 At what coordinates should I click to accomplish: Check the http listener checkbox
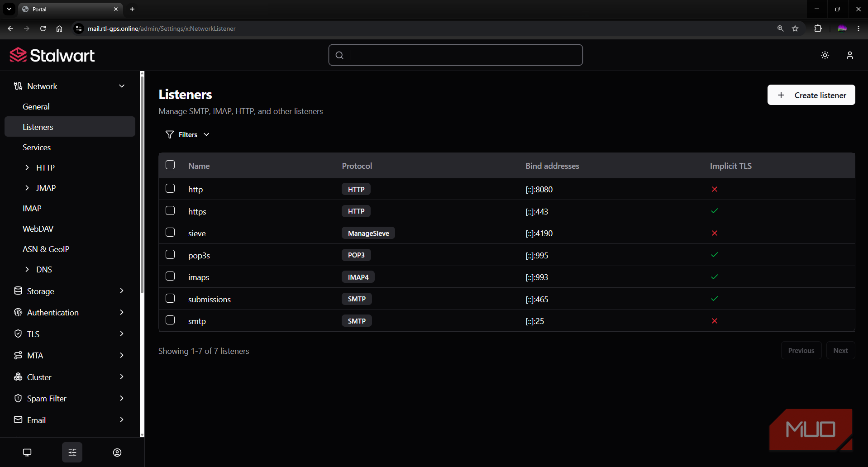point(170,188)
